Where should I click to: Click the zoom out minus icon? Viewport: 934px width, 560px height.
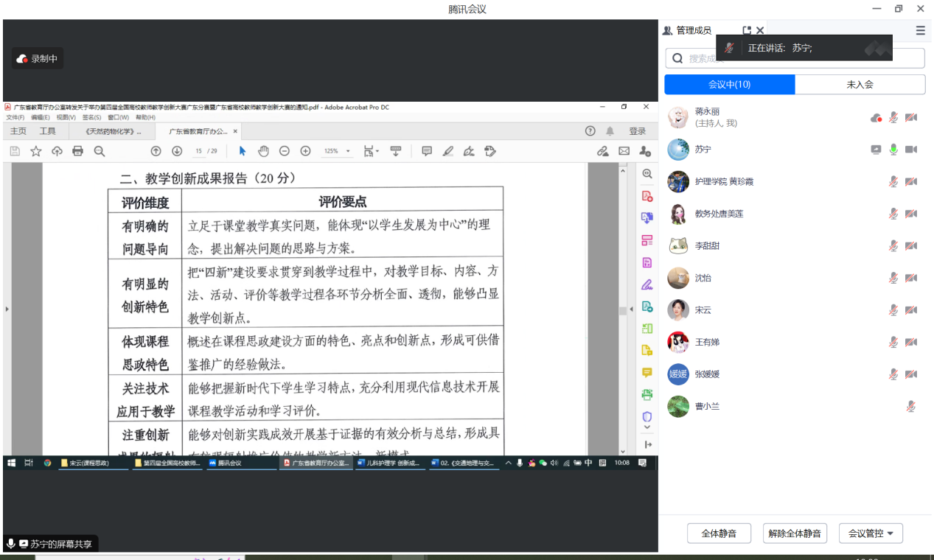click(x=285, y=151)
